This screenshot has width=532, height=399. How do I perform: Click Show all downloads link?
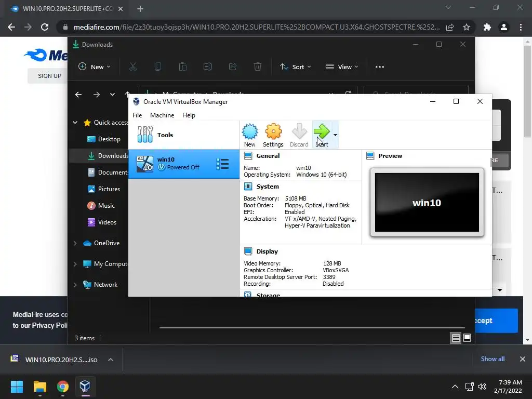point(493,359)
